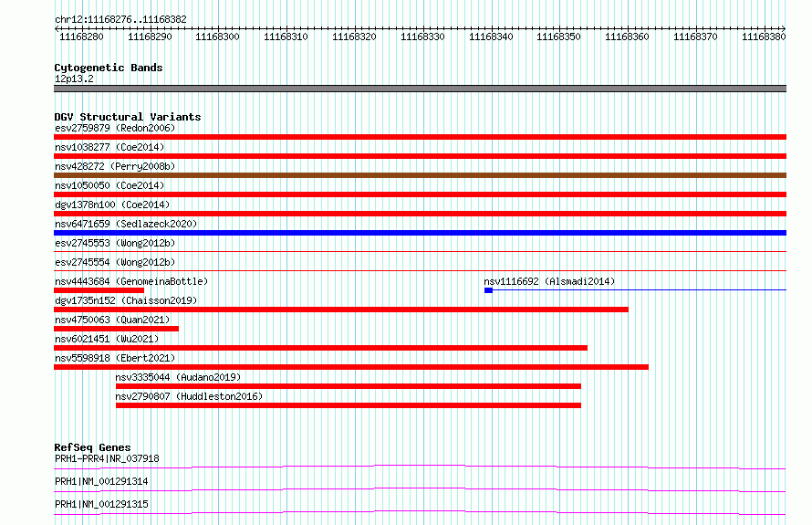The width and height of the screenshot is (812, 525).
Task: Select the nsv1038277 (Coe2014) red bar
Action: click(x=420, y=156)
